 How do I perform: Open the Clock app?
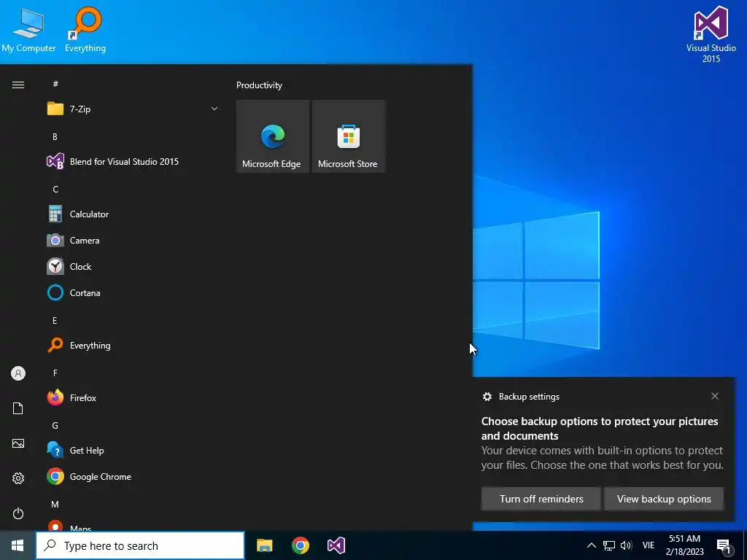[133, 267]
